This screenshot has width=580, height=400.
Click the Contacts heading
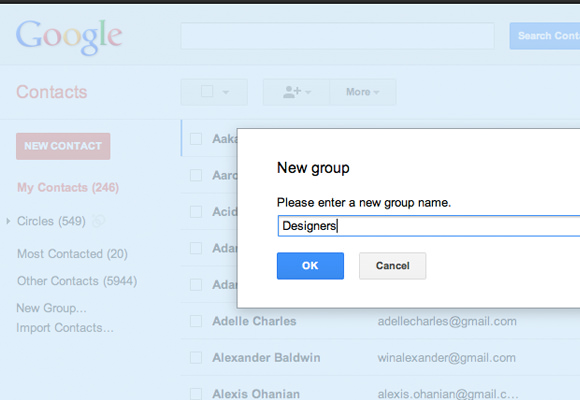52,92
